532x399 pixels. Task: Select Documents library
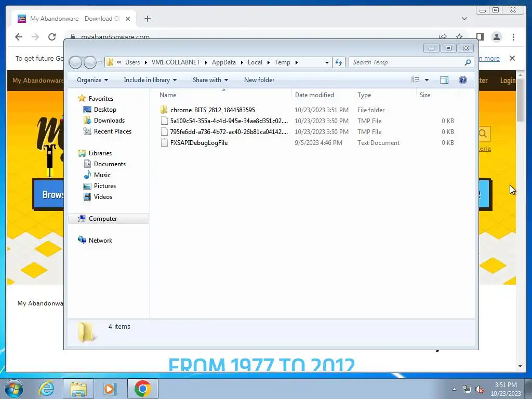coord(110,164)
